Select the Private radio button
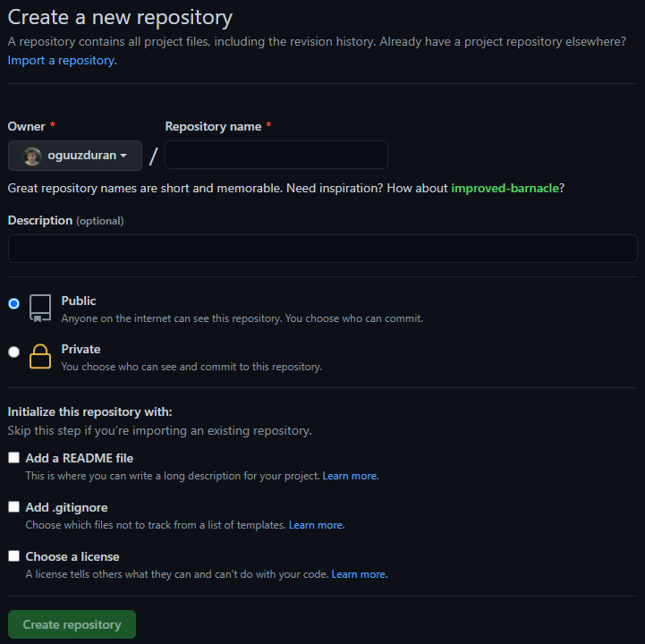The image size is (645, 644). (x=14, y=352)
